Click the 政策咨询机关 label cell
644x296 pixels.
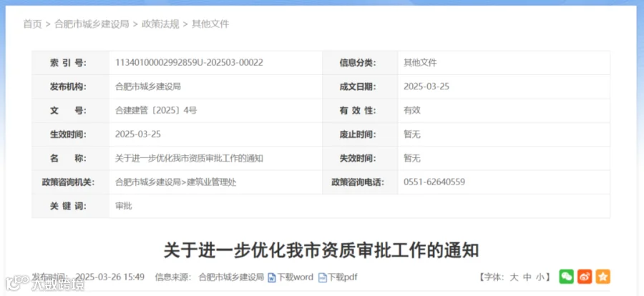tap(71, 182)
